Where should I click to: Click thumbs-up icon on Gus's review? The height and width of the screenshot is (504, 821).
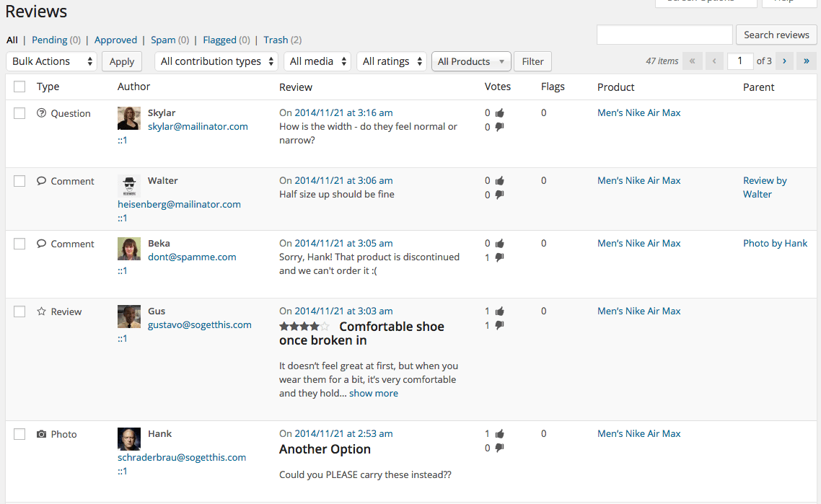coord(500,311)
